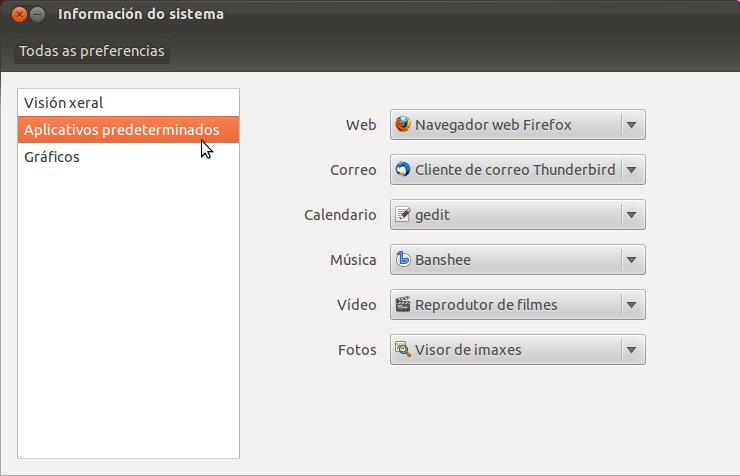Viewport: 740px width, 476px height.
Task: Expand the Calendario dropdown arrow
Action: pos(631,215)
